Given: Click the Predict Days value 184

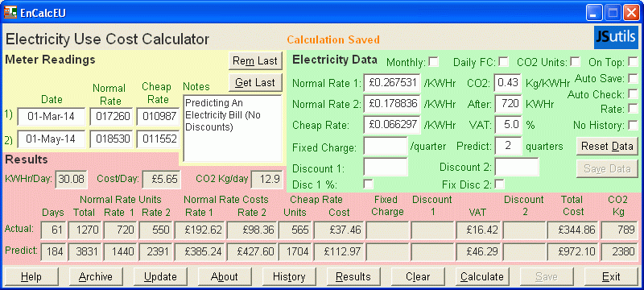Looking at the screenshot, I should (54, 251).
